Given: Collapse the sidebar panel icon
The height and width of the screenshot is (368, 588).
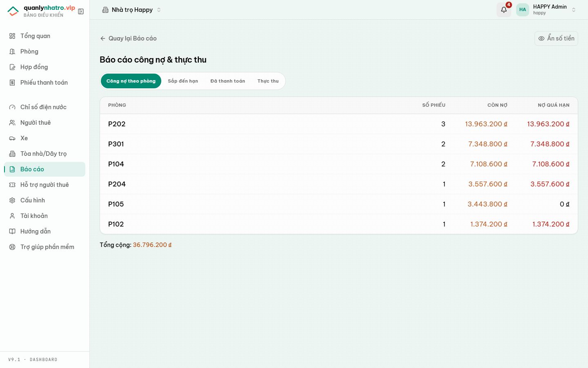Looking at the screenshot, I should 81,11.
